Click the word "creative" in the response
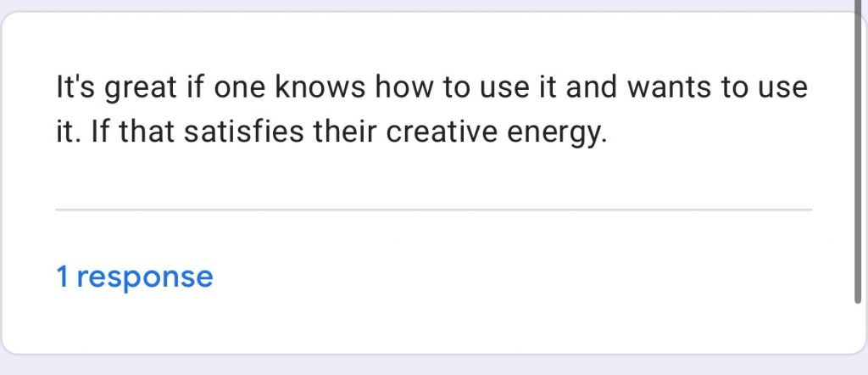 [442, 133]
